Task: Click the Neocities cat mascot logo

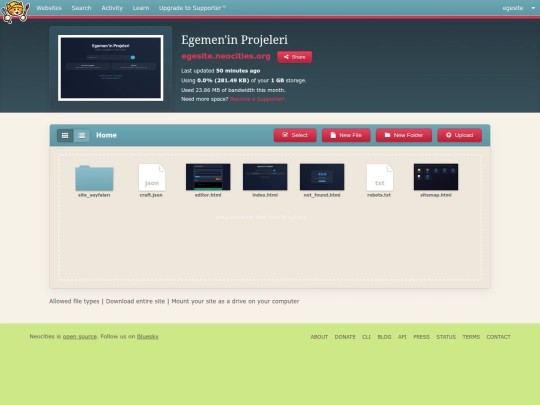Action: coord(15,12)
